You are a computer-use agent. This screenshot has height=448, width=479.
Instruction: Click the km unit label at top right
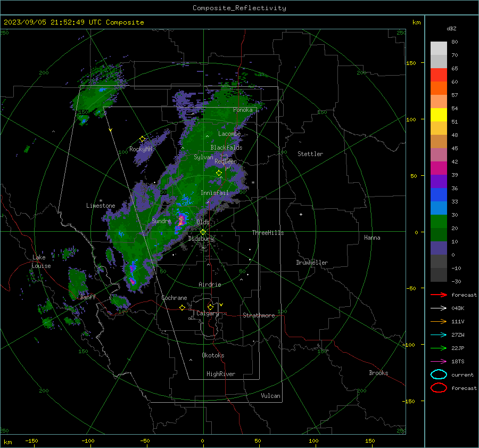pos(416,22)
